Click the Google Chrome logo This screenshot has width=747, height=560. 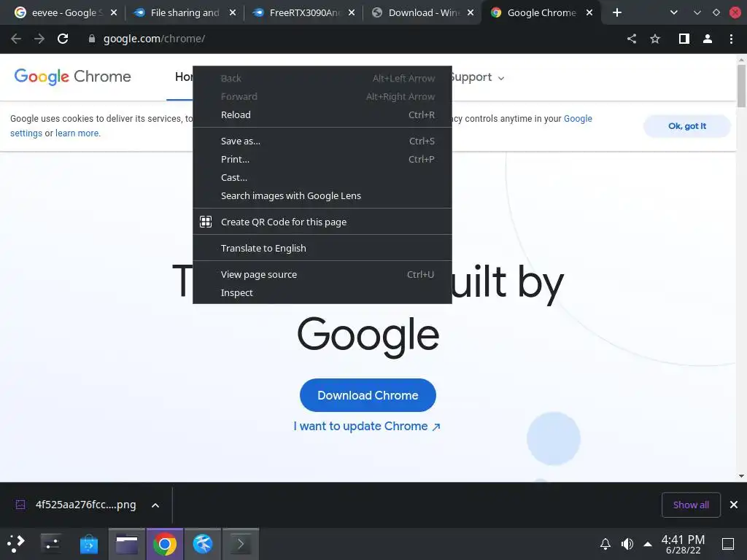tap(72, 77)
